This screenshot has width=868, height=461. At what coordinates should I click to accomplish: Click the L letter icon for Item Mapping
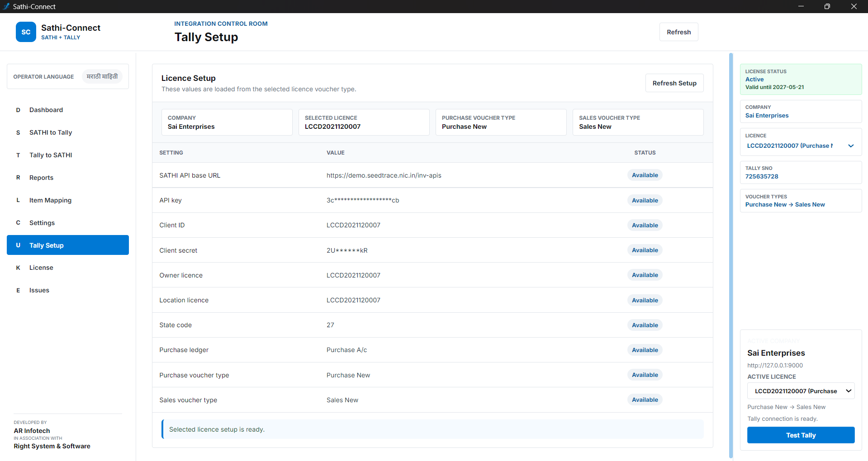point(18,200)
